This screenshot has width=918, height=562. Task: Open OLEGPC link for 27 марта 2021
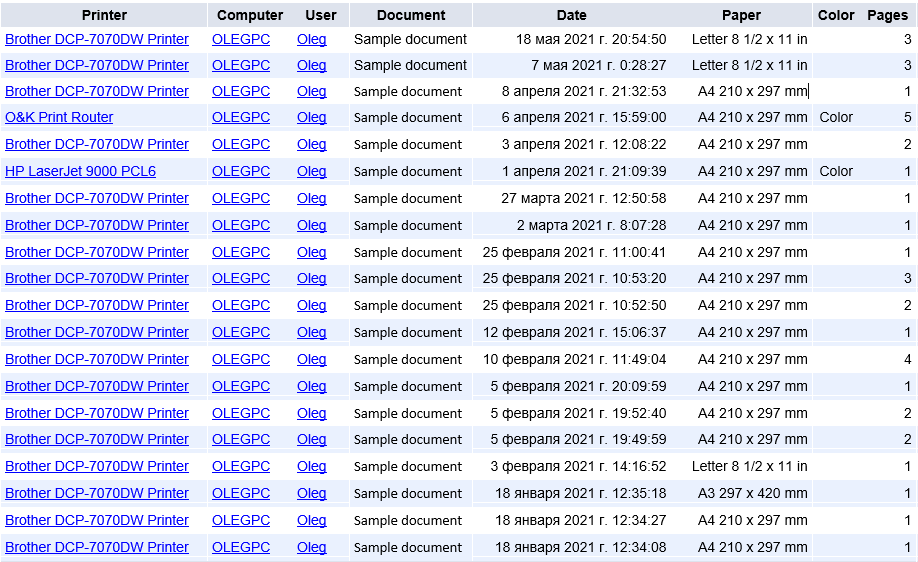pyautogui.click(x=241, y=198)
